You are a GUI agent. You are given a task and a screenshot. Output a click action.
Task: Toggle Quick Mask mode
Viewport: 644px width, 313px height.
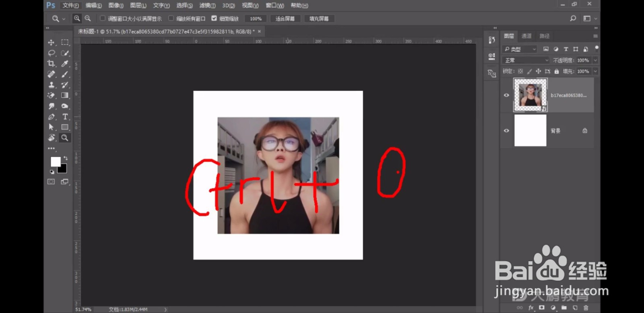click(51, 182)
